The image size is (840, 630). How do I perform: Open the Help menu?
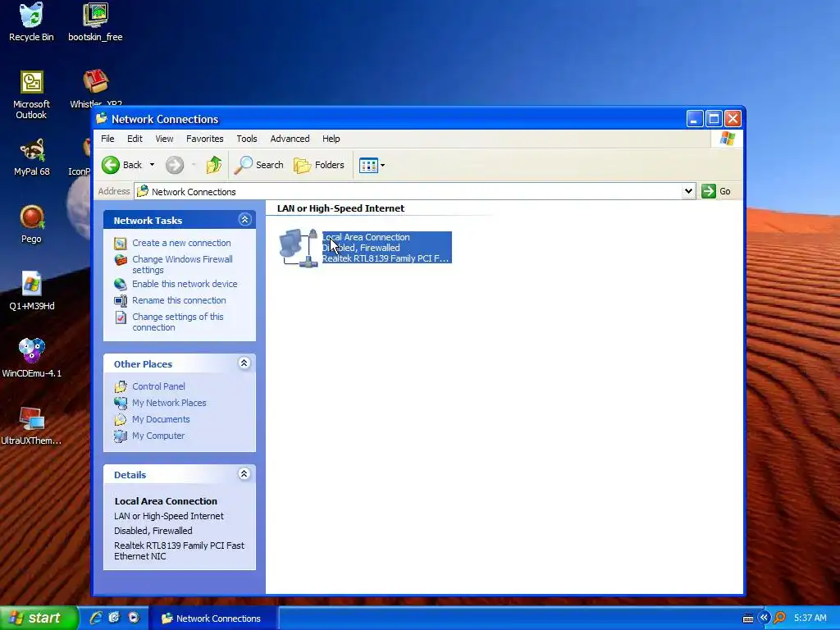(331, 139)
